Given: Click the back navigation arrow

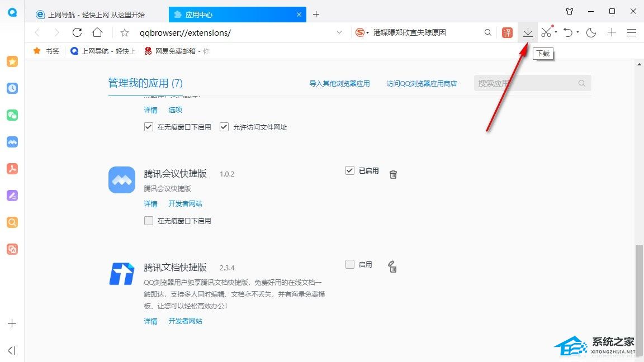Looking at the screenshot, I should [x=37, y=32].
